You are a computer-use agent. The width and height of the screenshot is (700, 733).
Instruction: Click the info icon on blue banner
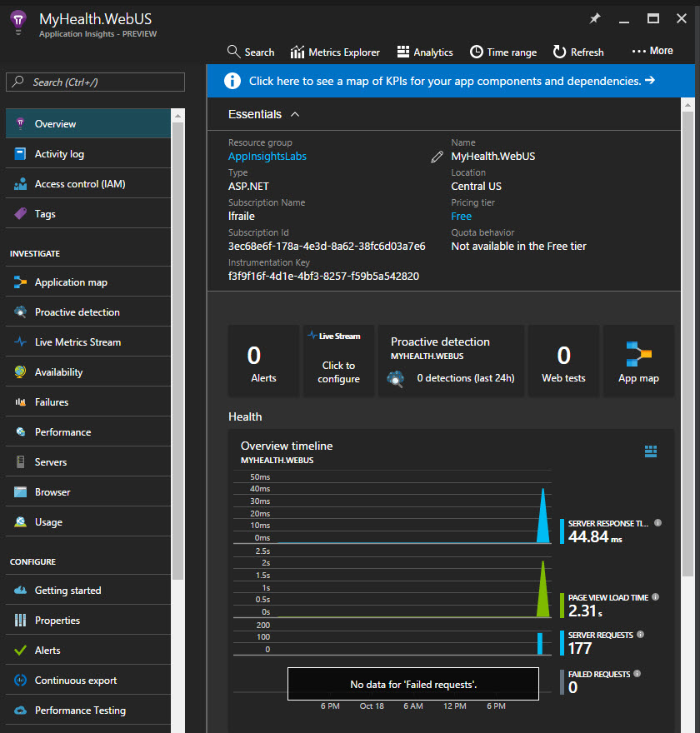[x=232, y=81]
